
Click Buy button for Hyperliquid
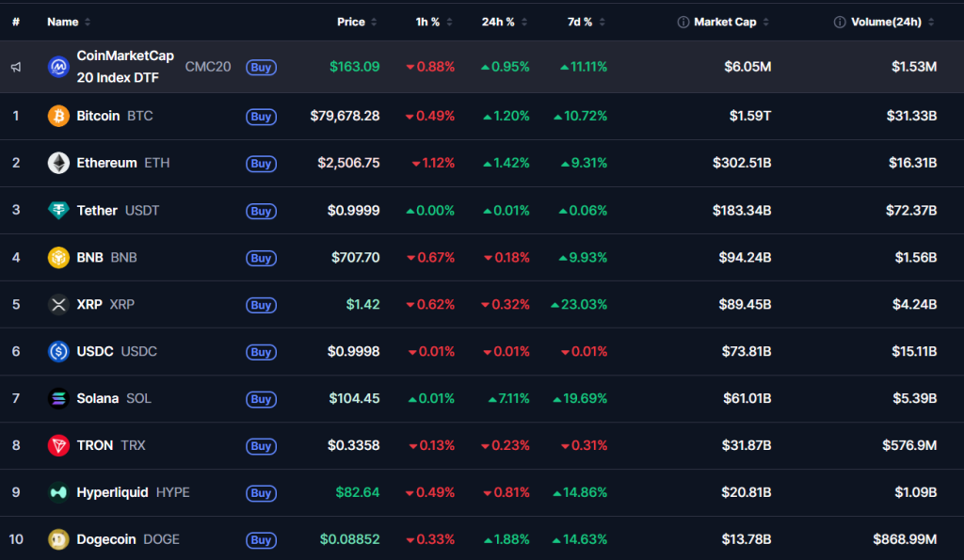click(x=262, y=493)
